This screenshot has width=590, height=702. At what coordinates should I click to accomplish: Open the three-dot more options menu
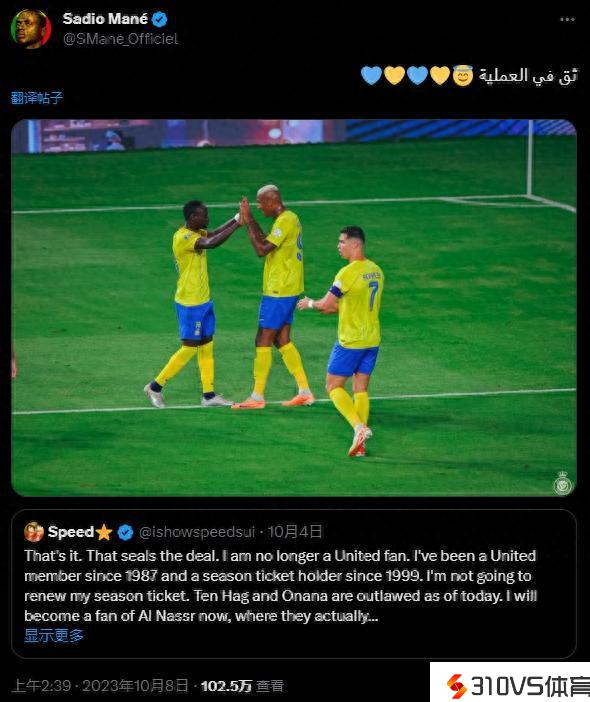click(567, 19)
